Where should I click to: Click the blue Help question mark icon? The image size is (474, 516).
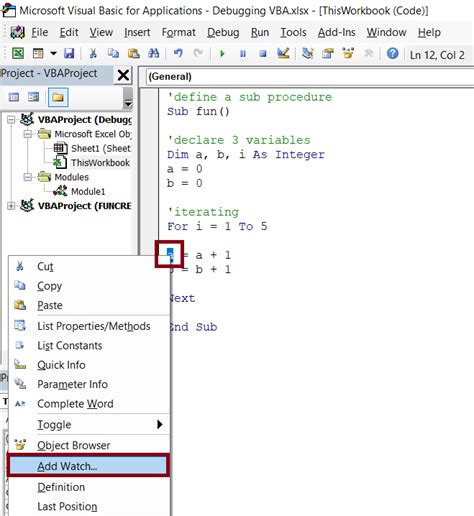[x=393, y=53]
